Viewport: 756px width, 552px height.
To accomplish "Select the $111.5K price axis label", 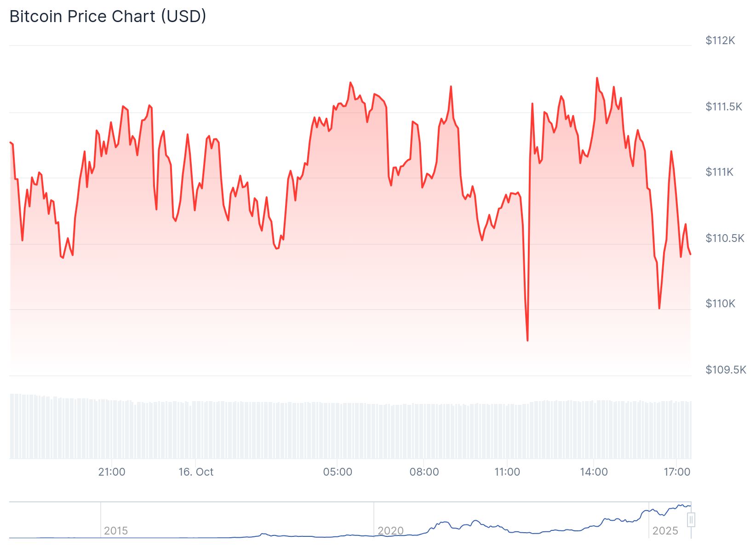I will (724, 107).
